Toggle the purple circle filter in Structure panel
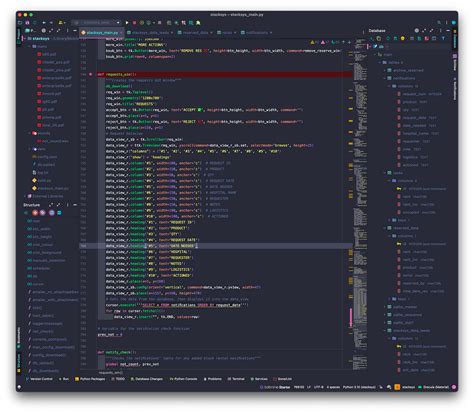The width and height of the screenshot is (474, 413). [43, 213]
